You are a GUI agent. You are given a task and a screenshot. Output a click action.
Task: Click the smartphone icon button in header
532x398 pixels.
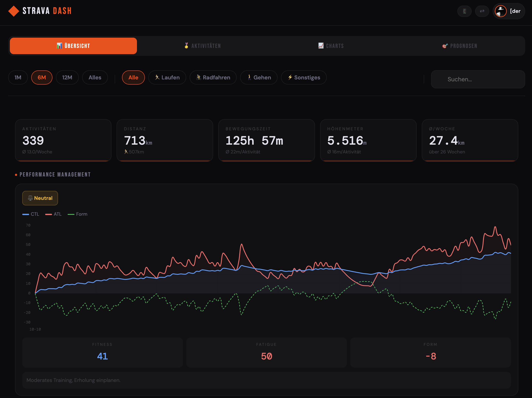click(x=464, y=11)
